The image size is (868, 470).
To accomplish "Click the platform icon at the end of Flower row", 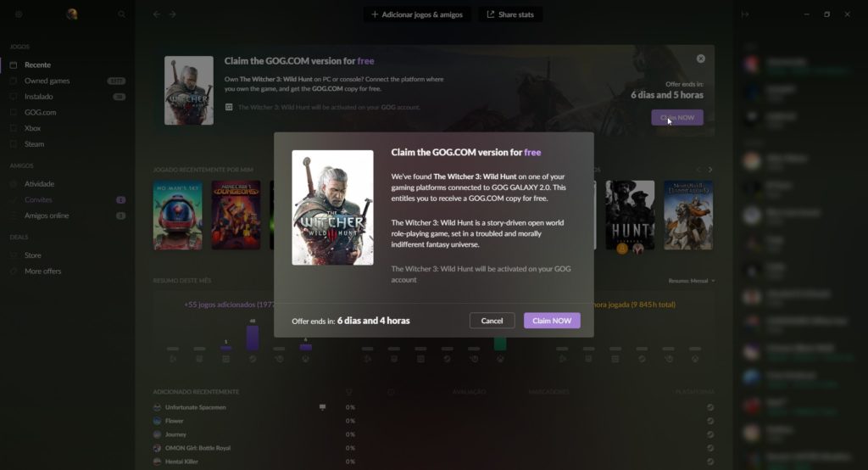I will pyautogui.click(x=710, y=421).
